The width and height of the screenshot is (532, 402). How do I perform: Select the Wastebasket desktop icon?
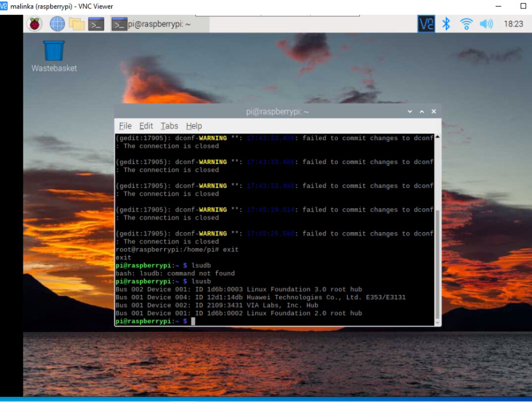click(x=54, y=56)
